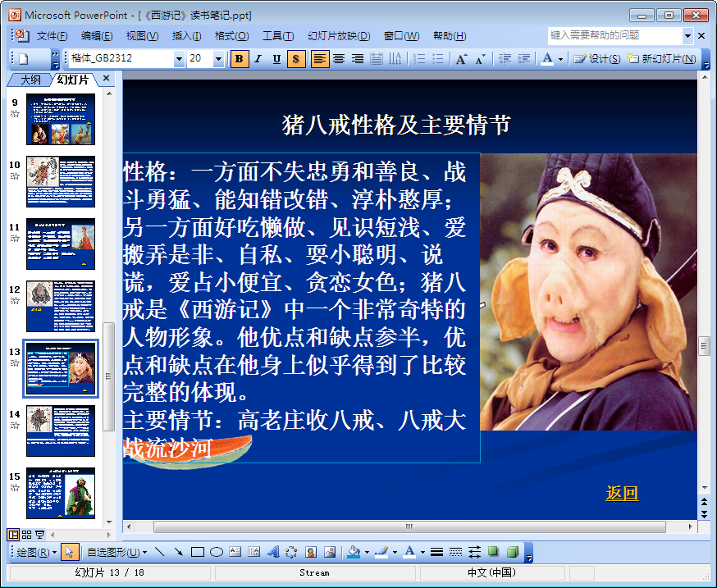Click the bulleted list icon
This screenshot has width=717, height=588.
pos(437,58)
